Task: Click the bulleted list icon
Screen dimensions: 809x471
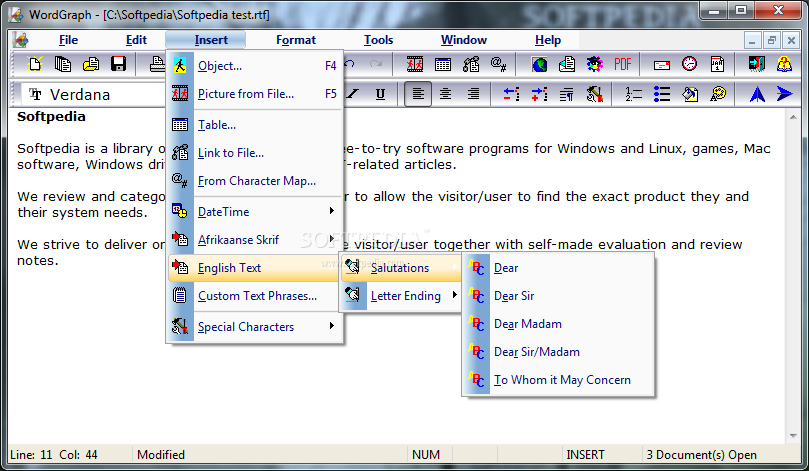Action: pyautogui.click(x=661, y=94)
